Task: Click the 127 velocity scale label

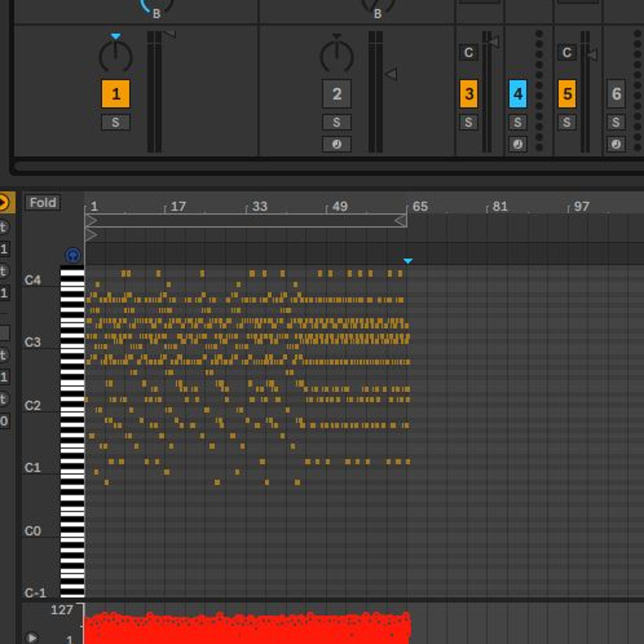Action: (x=62, y=610)
